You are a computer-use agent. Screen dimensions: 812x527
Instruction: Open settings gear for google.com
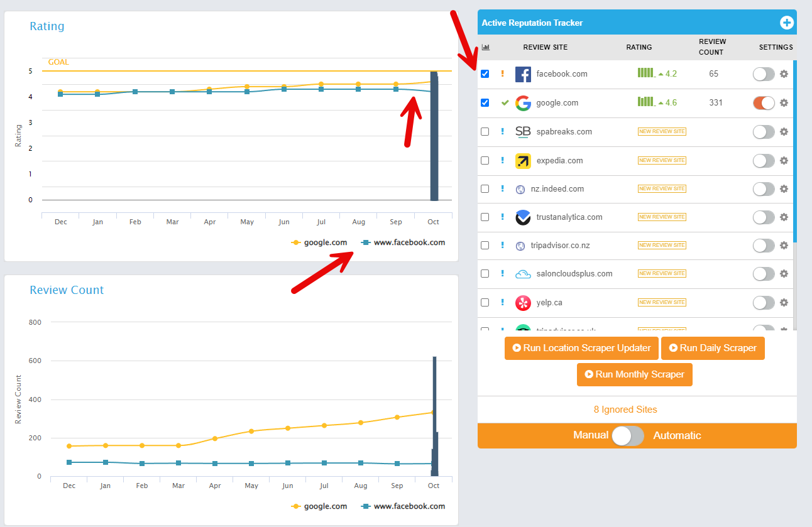pyautogui.click(x=784, y=103)
